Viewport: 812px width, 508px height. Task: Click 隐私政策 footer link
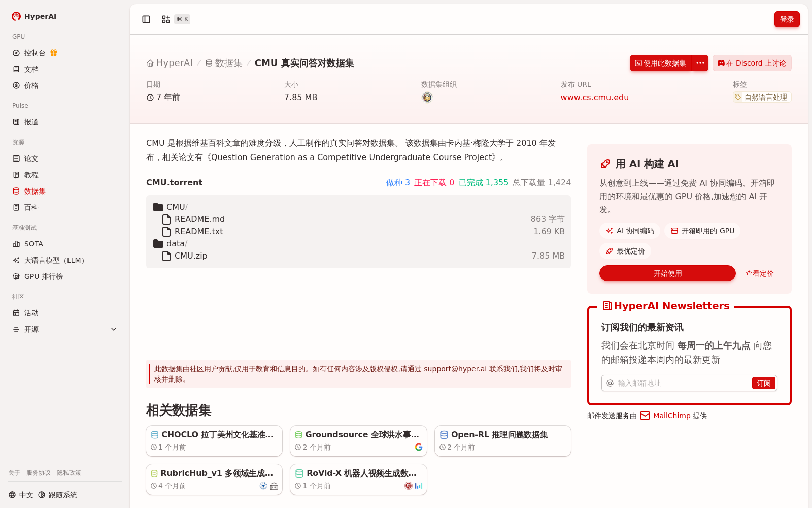[69, 473]
